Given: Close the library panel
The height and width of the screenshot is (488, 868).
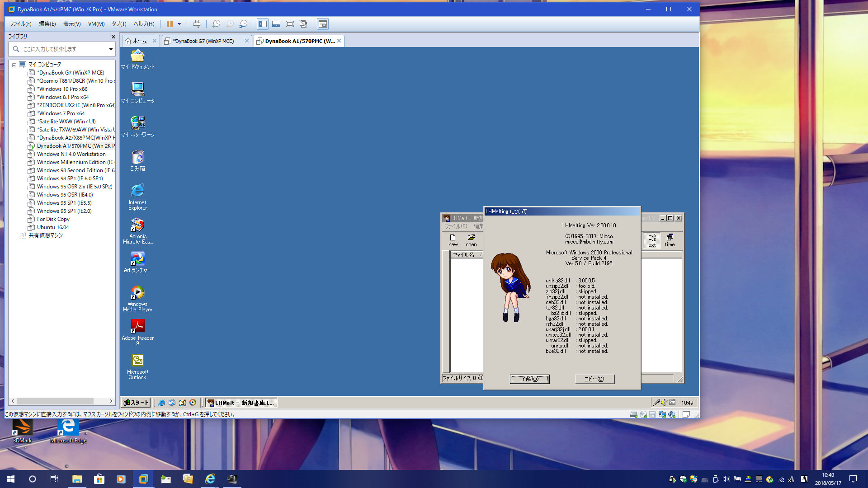Looking at the screenshot, I should [113, 37].
